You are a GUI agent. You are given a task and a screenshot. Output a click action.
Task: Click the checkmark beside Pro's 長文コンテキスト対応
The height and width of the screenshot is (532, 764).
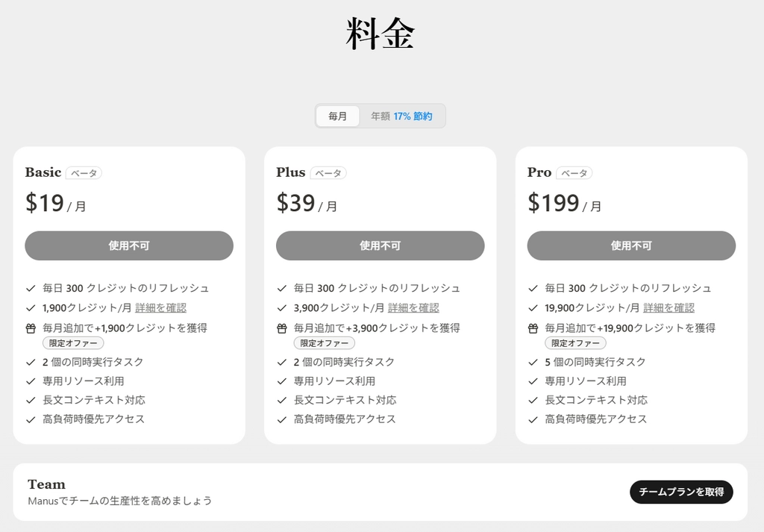(x=533, y=400)
